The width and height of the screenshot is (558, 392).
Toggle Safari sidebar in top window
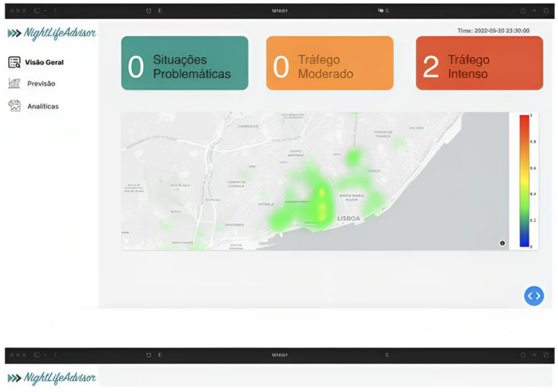[37, 11]
